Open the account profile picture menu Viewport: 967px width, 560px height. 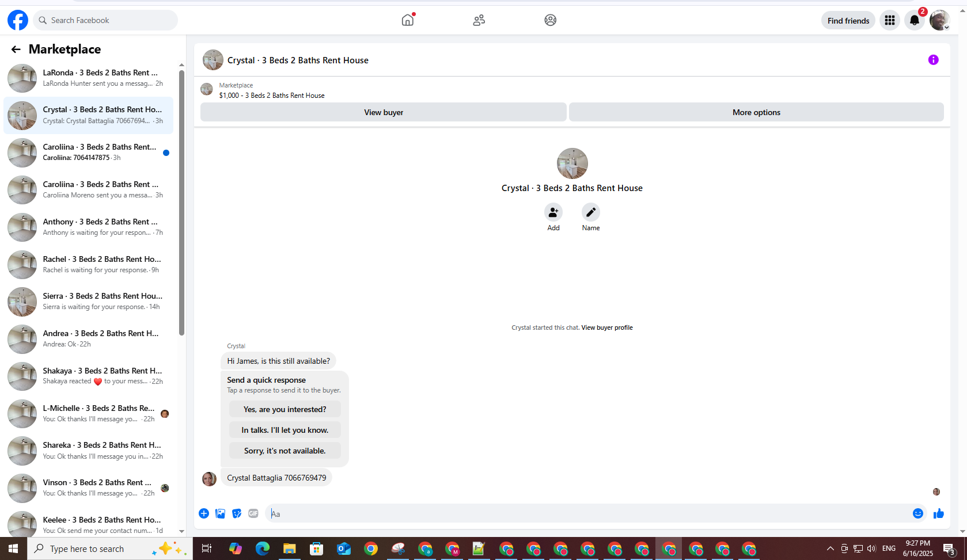pyautogui.click(x=939, y=20)
